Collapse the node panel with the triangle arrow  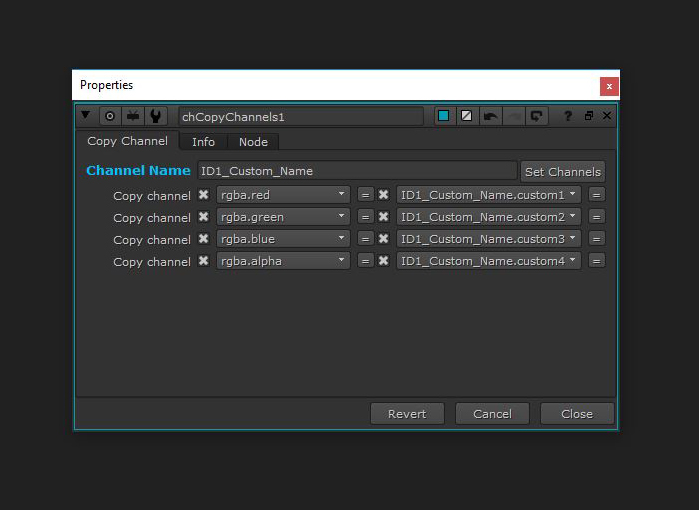tap(86, 116)
